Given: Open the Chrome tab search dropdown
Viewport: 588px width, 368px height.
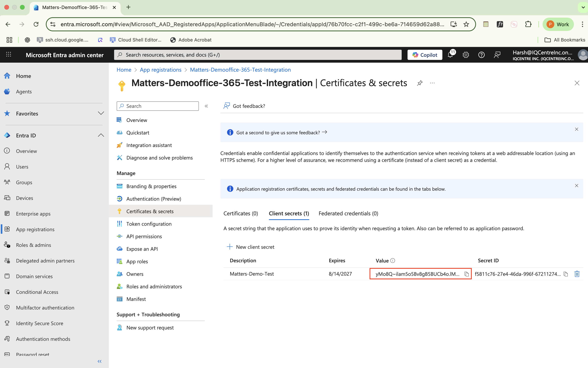Looking at the screenshot, I should point(583,7).
